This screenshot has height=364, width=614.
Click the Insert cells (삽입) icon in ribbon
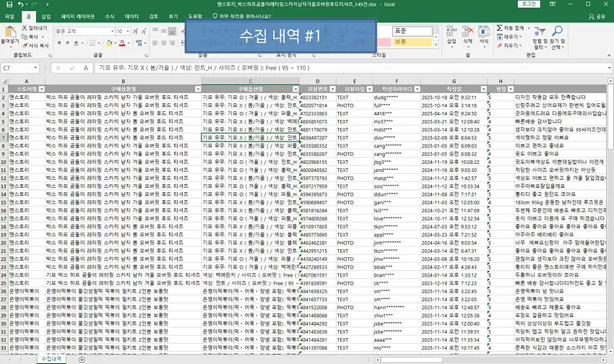451,32
